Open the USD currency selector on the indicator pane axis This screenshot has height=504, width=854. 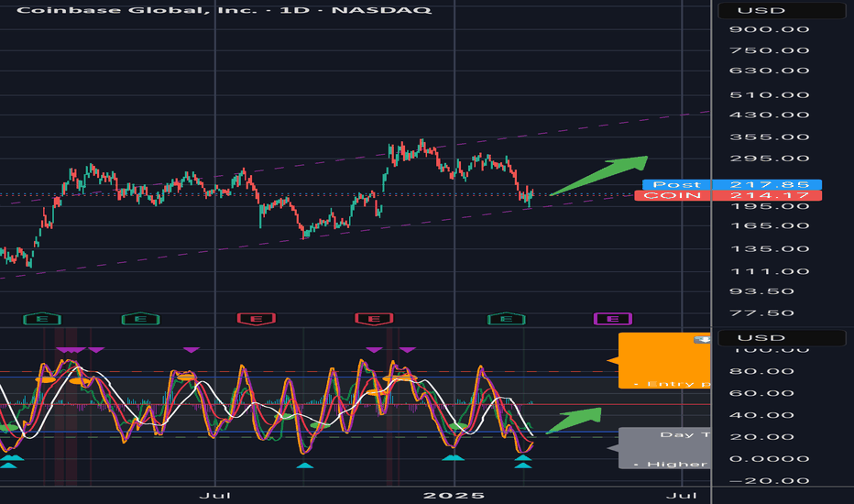782,338
